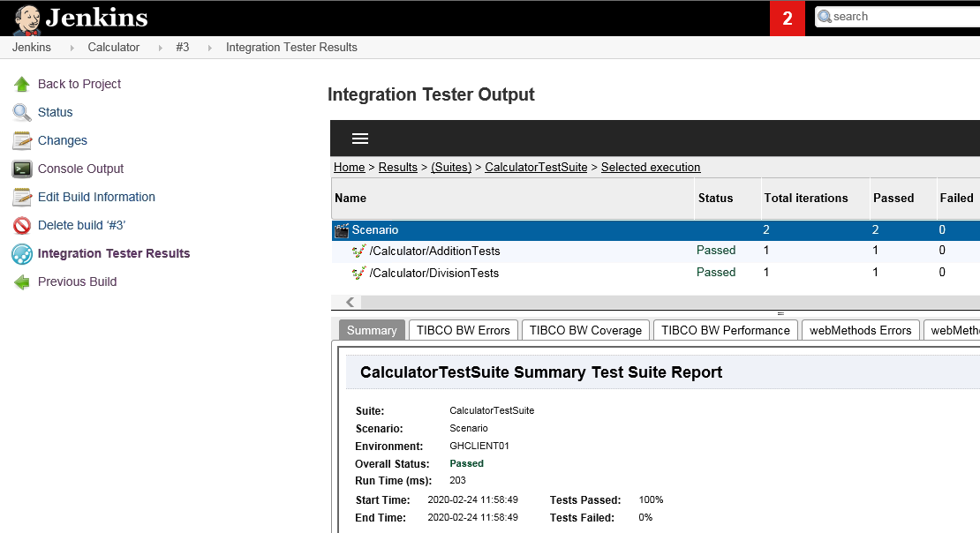This screenshot has height=533, width=980.
Task: Expand the breadcrumb arrow after Calculator
Action: (160, 48)
